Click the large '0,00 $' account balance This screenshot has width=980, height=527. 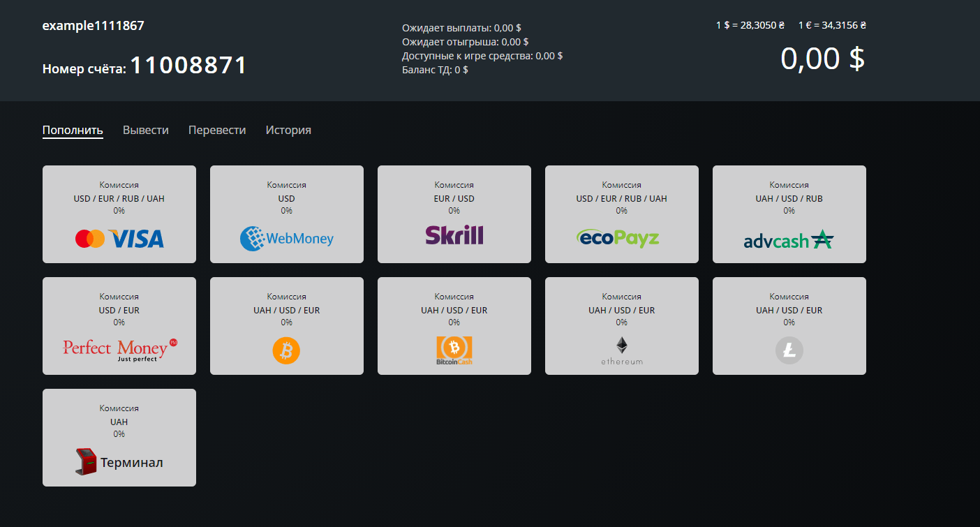(x=823, y=59)
